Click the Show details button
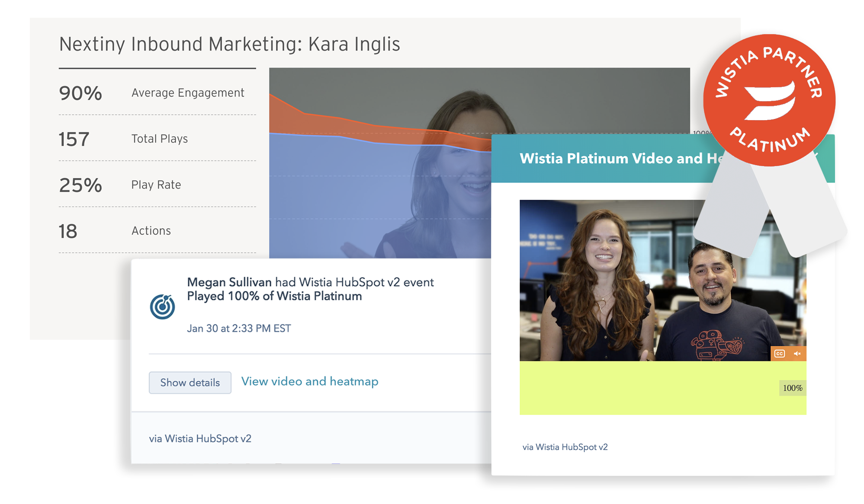The width and height of the screenshot is (864, 504). (190, 383)
